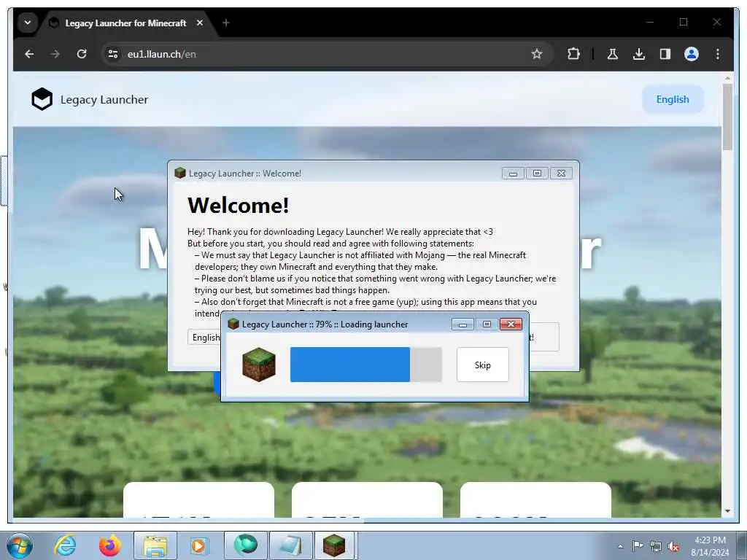Click the Legacy Launcher site title text
The width and height of the screenshot is (747, 560).
point(104,99)
